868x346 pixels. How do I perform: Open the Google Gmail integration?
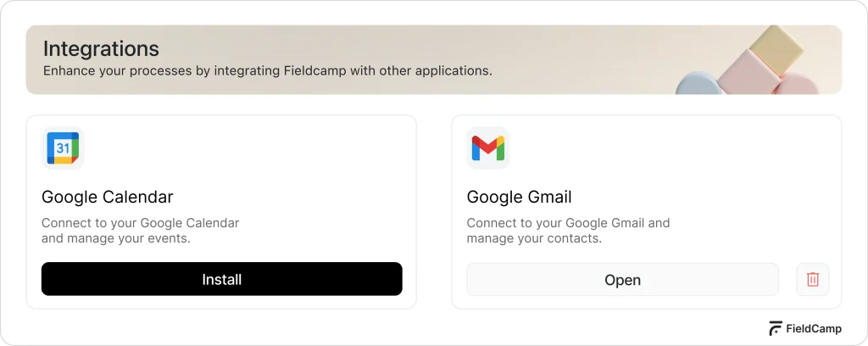[x=622, y=280]
